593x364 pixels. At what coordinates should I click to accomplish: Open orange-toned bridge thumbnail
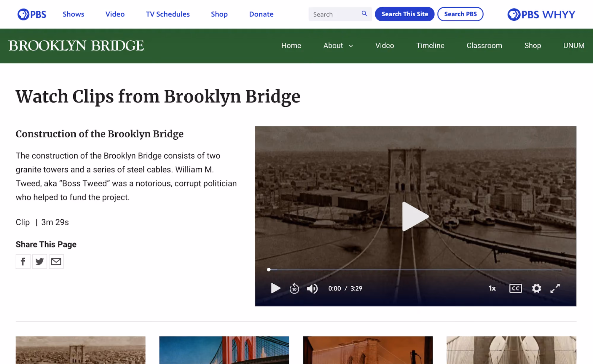pos(368,350)
